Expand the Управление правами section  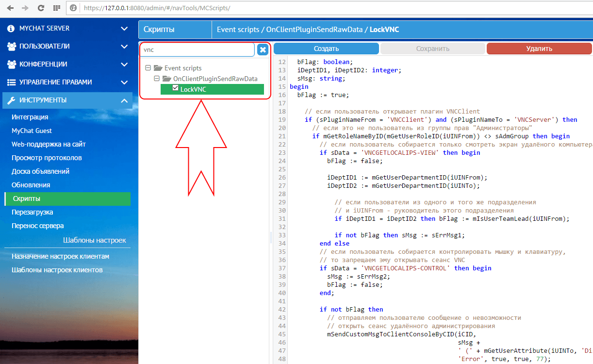pyautogui.click(x=124, y=83)
